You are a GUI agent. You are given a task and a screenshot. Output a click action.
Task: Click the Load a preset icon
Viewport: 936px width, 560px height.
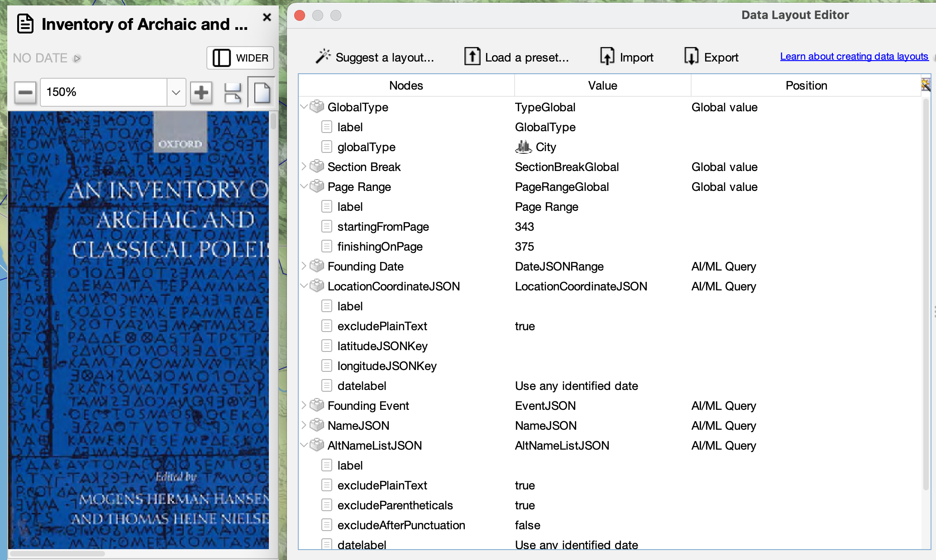pos(472,57)
